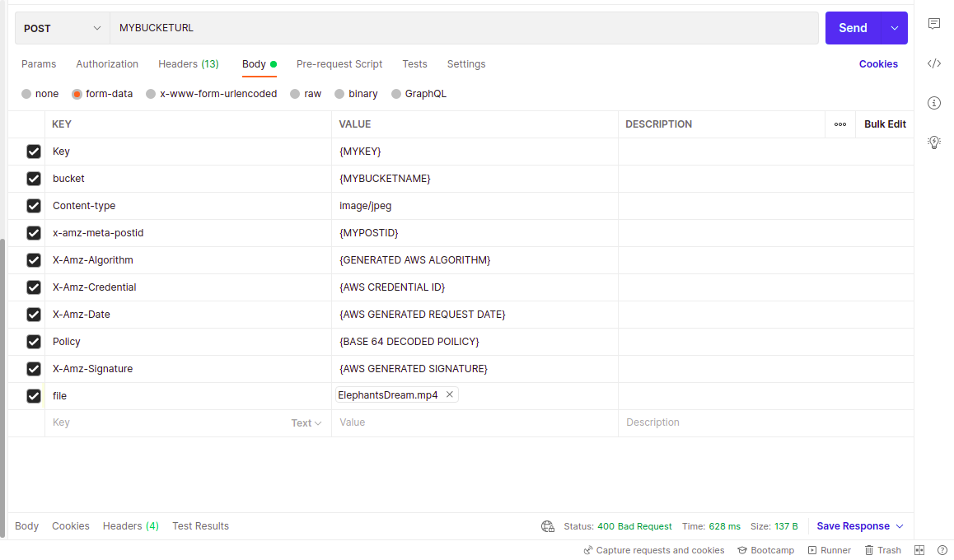The image size is (954, 560).
Task: Toggle two-pane layout icon in status bar
Action: point(919,550)
